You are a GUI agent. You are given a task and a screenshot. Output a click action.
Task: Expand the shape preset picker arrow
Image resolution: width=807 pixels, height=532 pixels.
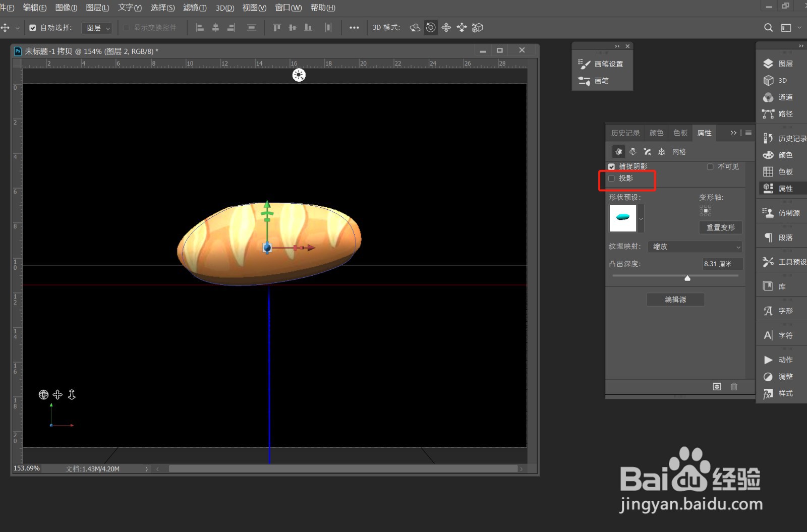[641, 219]
